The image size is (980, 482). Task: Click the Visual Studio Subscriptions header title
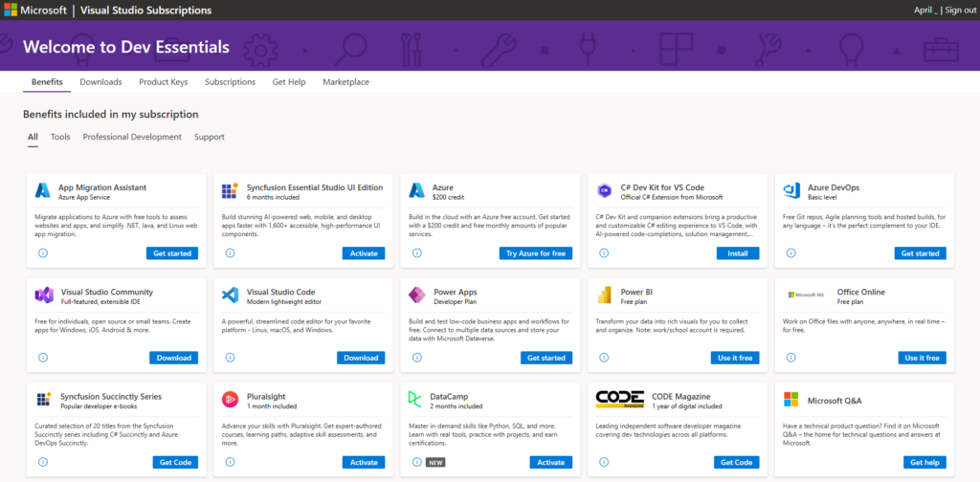(146, 10)
